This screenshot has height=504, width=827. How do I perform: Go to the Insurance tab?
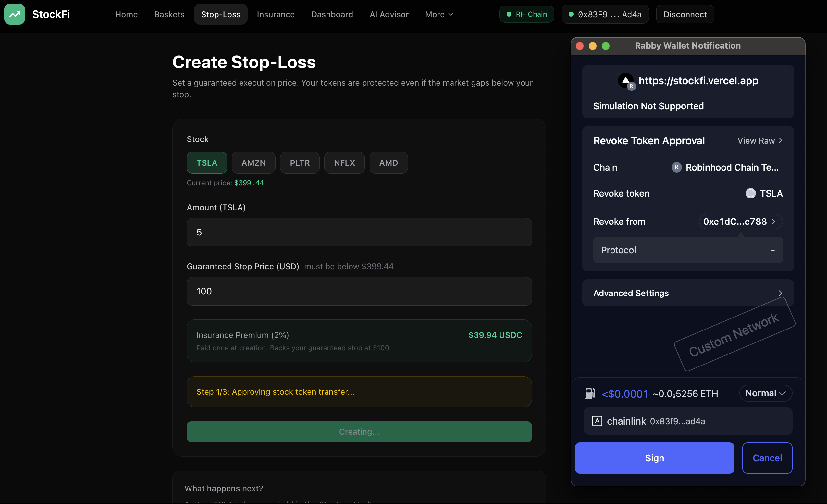coord(276,14)
